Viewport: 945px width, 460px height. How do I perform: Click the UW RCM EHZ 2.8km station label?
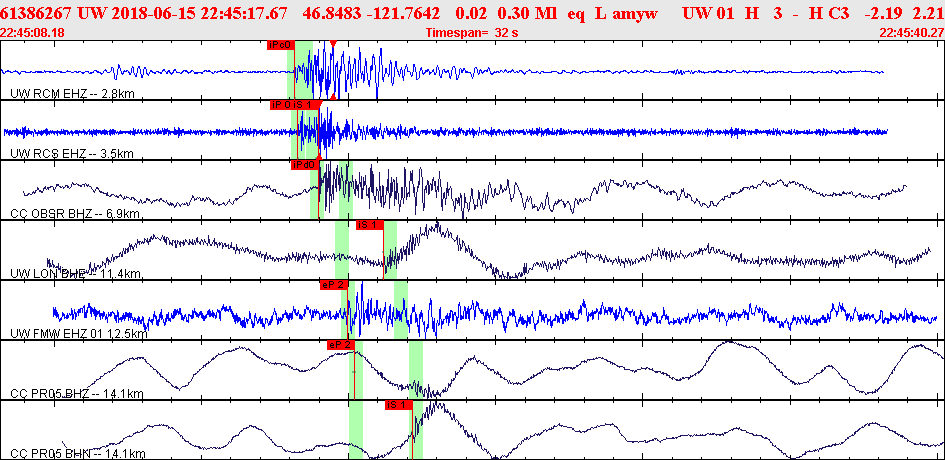click(x=71, y=93)
